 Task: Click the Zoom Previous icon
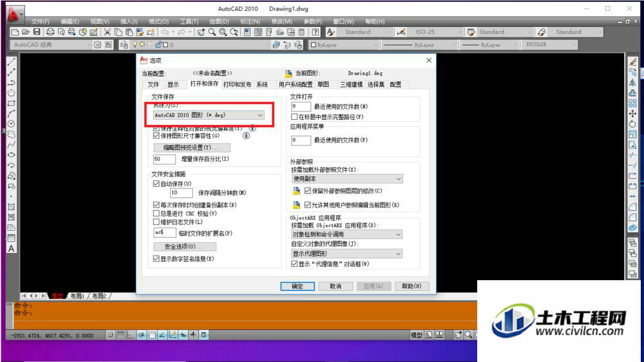(x=234, y=32)
